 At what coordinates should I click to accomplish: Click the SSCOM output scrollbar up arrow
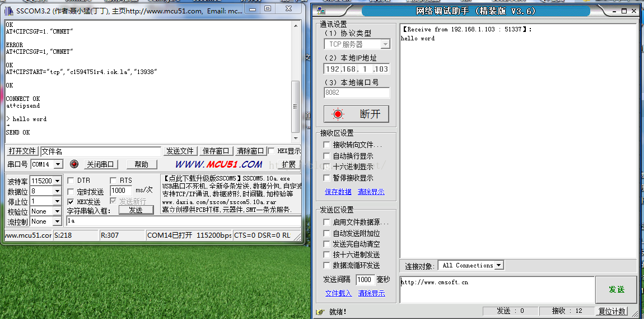[295, 25]
